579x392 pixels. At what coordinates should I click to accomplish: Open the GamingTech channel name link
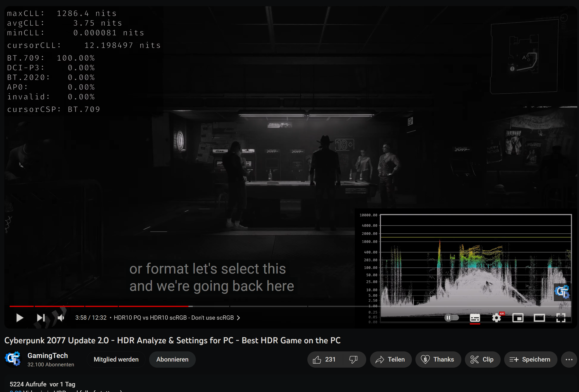48,355
